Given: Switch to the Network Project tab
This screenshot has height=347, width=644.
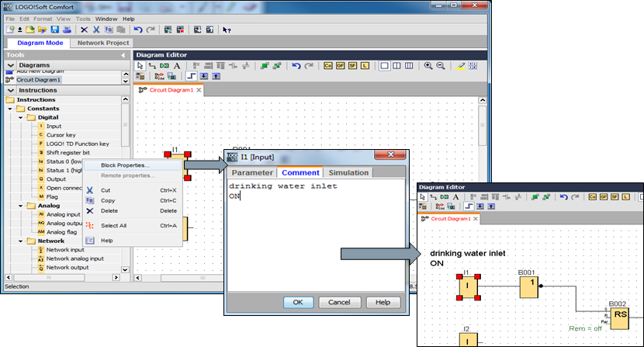Looking at the screenshot, I should click(x=103, y=43).
